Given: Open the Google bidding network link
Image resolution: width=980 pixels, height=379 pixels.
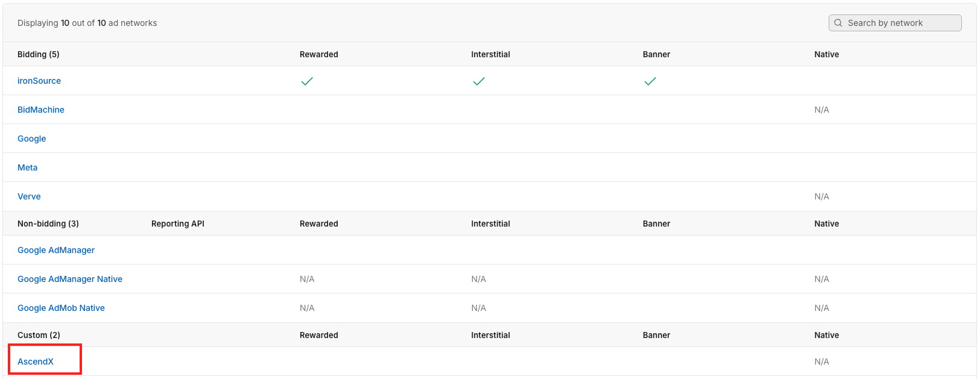Looking at the screenshot, I should click(x=32, y=139).
